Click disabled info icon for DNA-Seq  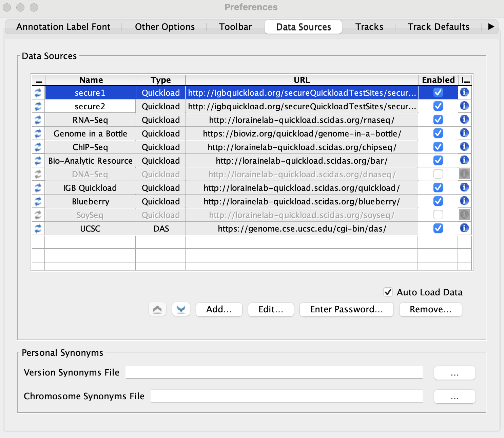[x=464, y=174]
